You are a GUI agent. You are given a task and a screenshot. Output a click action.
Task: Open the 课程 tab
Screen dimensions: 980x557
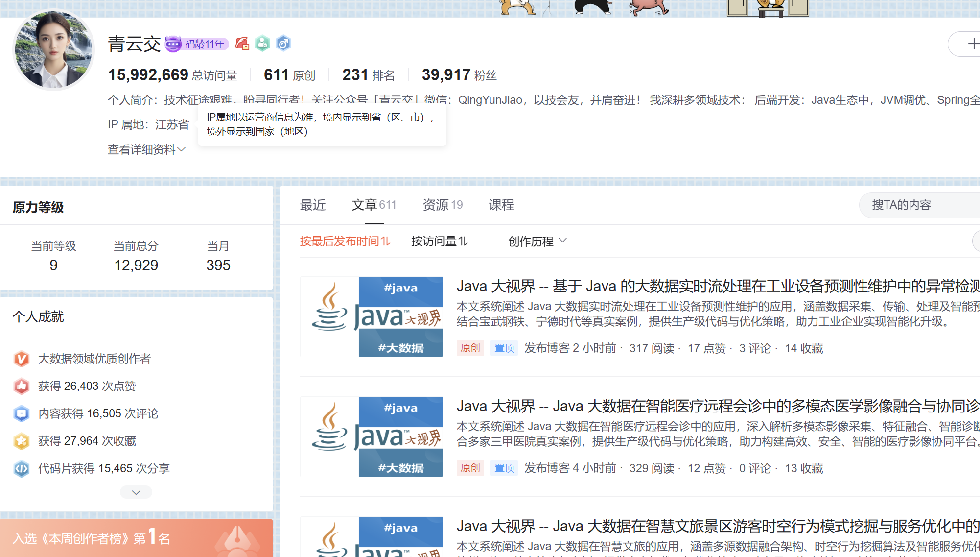pyautogui.click(x=501, y=205)
